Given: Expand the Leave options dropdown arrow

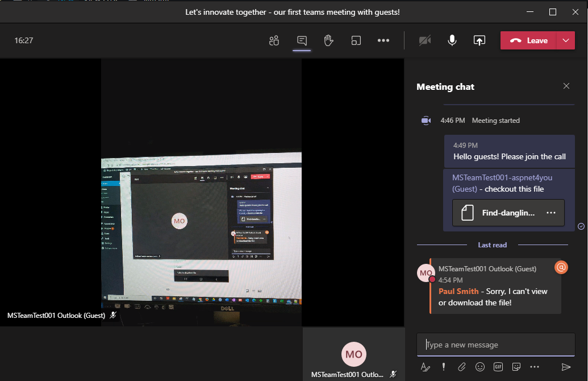Looking at the screenshot, I should pyautogui.click(x=566, y=40).
